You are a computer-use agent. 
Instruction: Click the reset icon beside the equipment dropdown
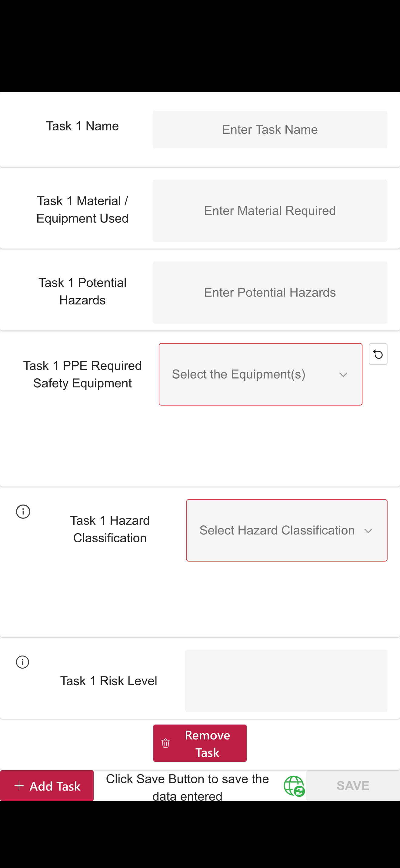(378, 354)
